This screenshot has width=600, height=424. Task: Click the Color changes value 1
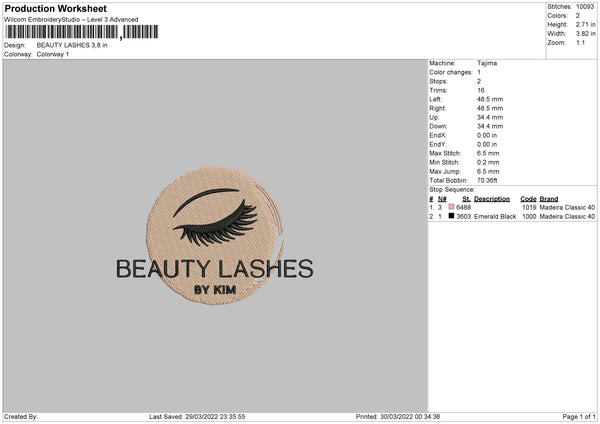(479, 72)
